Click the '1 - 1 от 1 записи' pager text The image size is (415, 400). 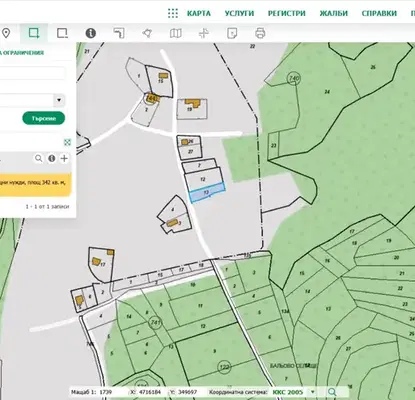[47, 207]
